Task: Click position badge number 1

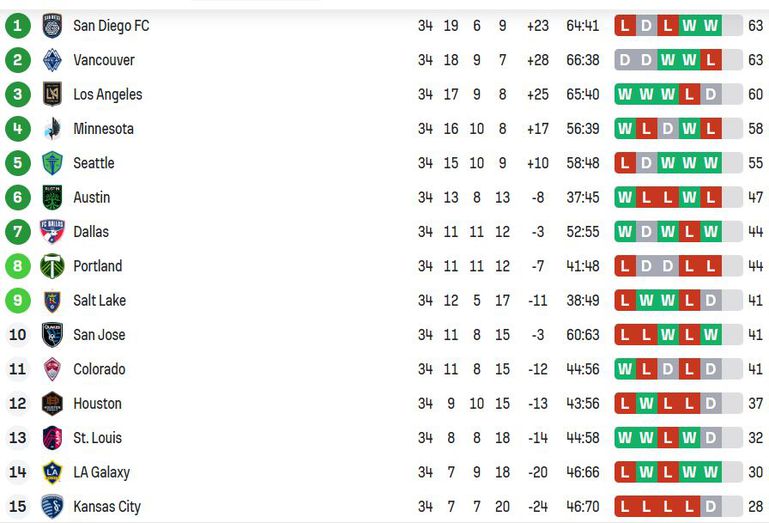Action: tap(17, 26)
